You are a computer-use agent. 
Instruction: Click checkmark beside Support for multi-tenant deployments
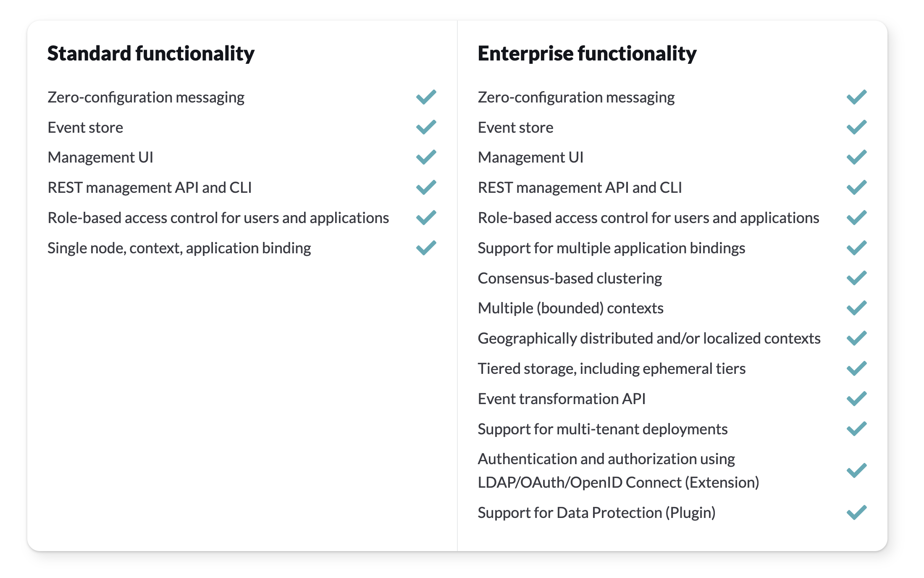tap(856, 429)
